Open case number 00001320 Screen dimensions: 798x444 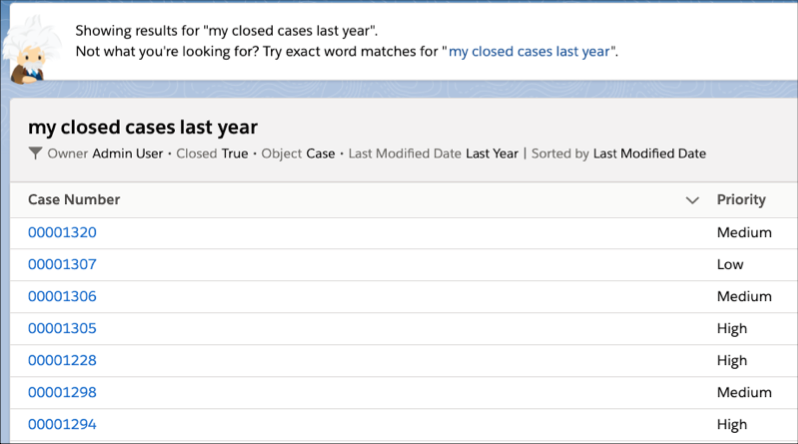click(x=62, y=232)
